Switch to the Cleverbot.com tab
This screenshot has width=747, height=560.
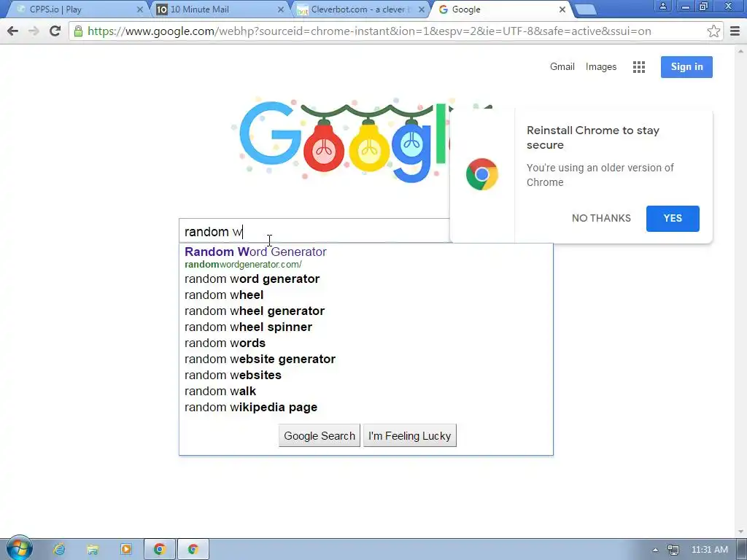click(360, 9)
